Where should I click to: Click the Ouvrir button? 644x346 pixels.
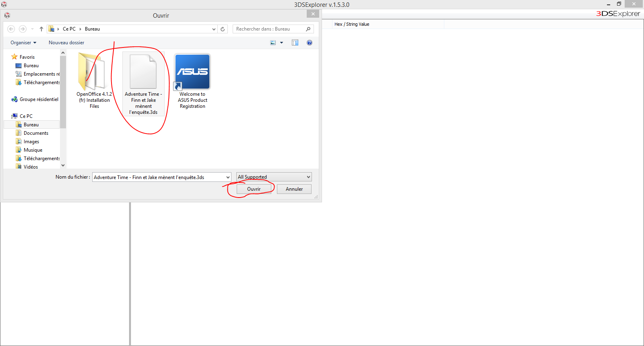tap(254, 189)
